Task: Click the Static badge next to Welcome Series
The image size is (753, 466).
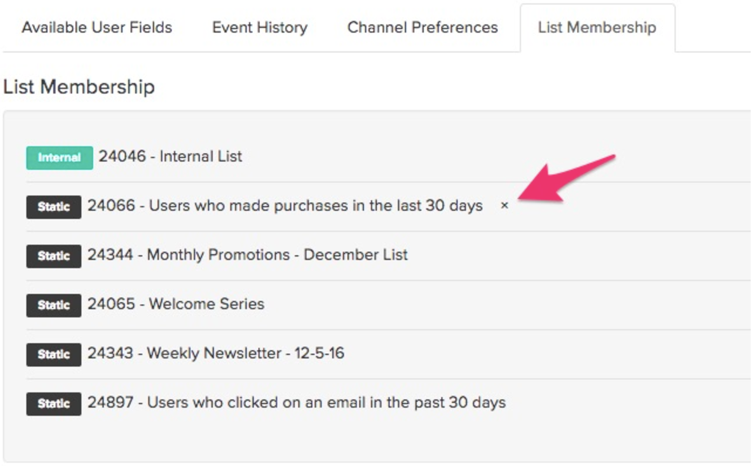Action: click(54, 304)
